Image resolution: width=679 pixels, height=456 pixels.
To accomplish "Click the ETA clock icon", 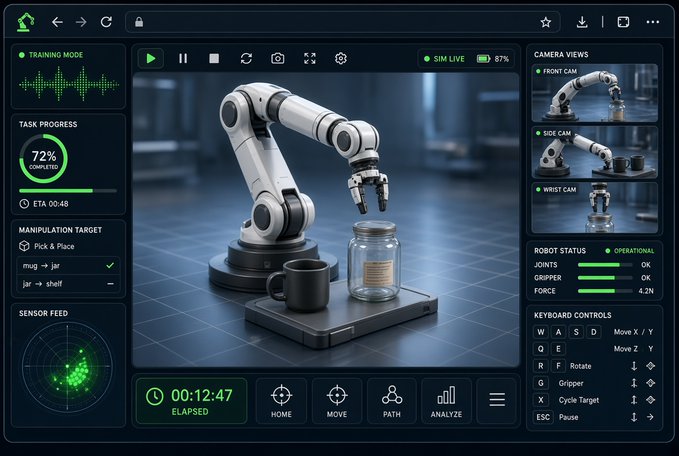I will [x=24, y=204].
